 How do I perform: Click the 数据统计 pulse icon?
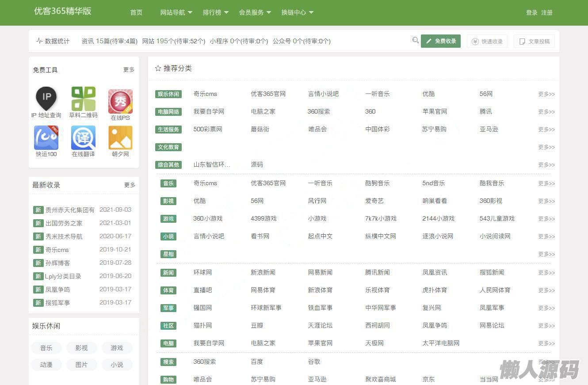(39, 41)
